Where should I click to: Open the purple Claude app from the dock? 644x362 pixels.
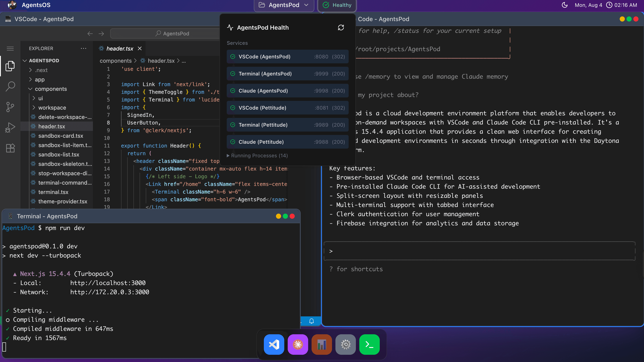pyautogui.click(x=298, y=345)
